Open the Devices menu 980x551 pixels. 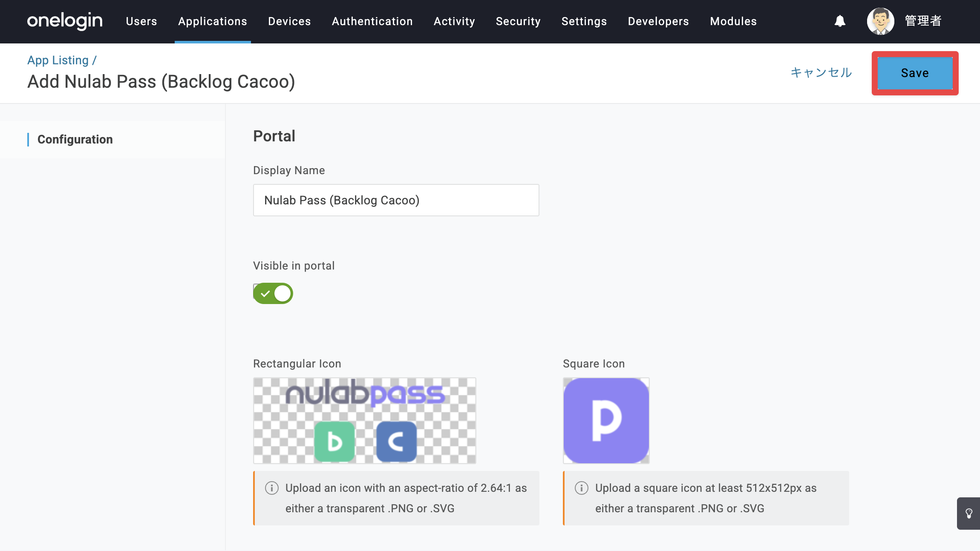pos(289,21)
